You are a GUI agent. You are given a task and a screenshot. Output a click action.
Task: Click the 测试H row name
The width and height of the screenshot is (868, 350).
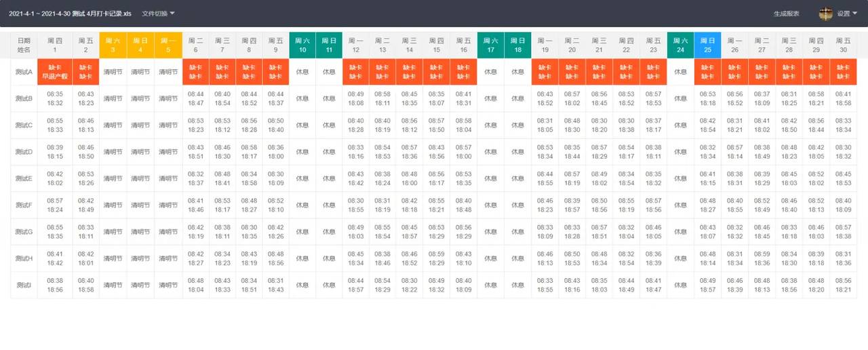pos(24,258)
